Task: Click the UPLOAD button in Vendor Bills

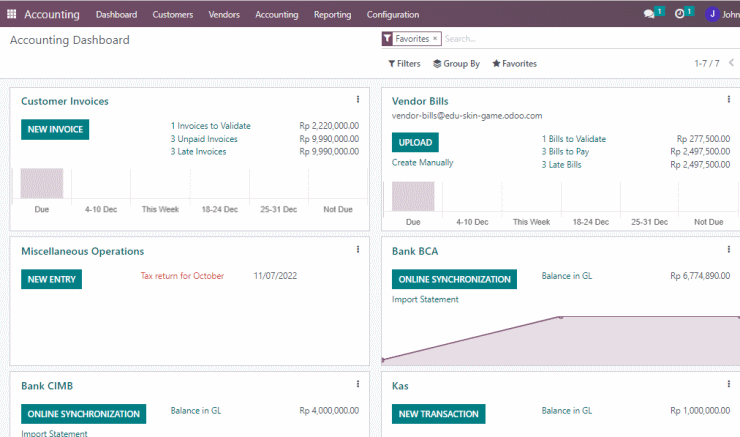Action: (x=415, y=142)
